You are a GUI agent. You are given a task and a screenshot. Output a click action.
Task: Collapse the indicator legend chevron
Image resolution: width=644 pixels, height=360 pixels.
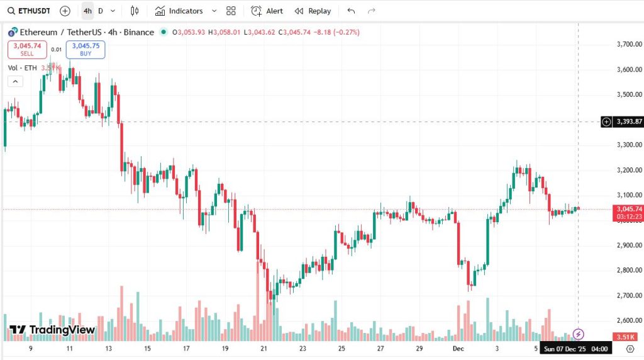coord(14,81)
